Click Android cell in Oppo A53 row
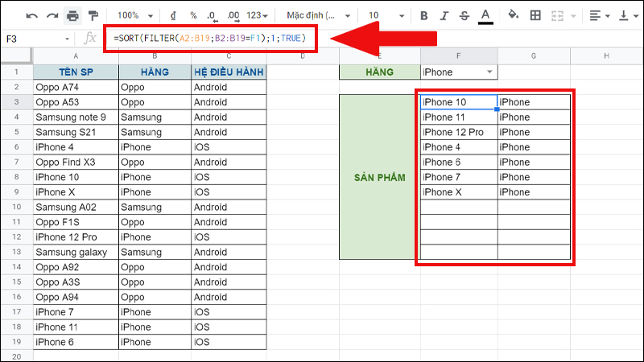 229,102
